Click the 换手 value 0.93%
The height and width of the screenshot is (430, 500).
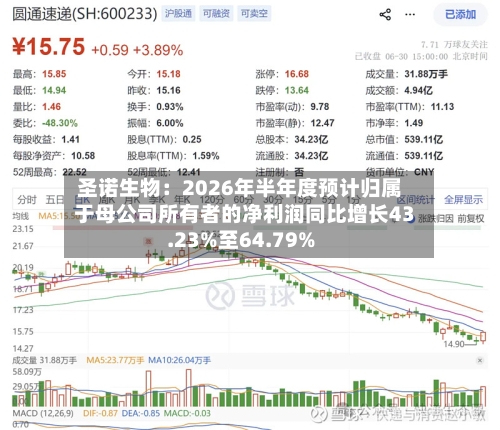[x=170, y=107]
